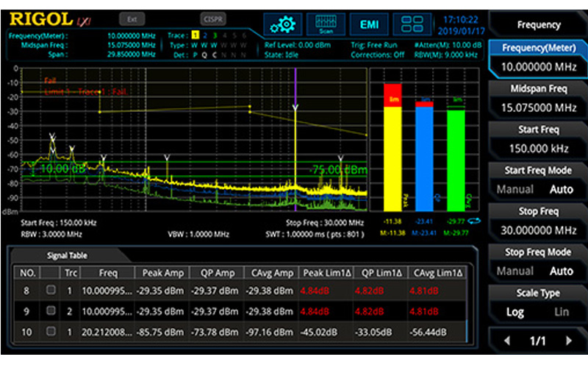Open the window layout grid icon

coord(416,24)
